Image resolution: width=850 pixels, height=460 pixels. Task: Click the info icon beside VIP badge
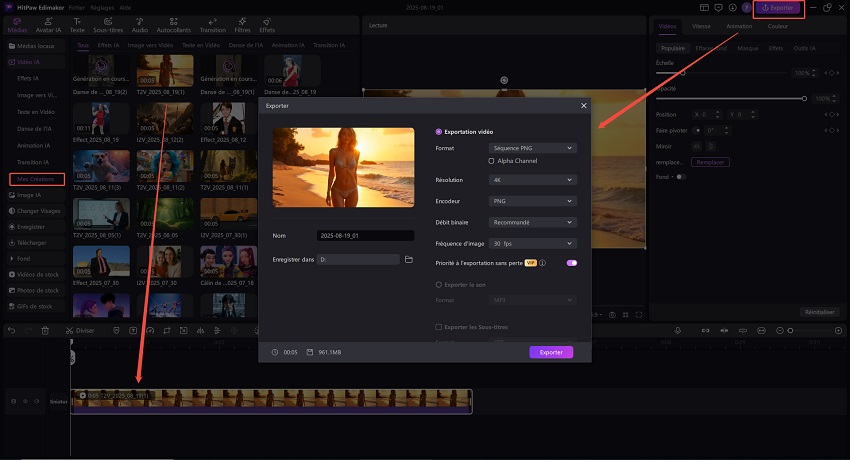click(543, 263)
